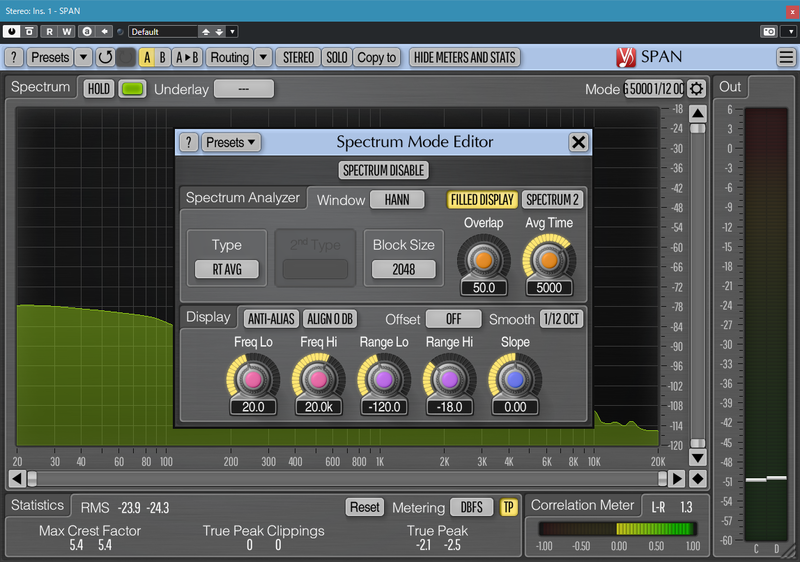Toggle ALIGN 0 DB option
The width and height of the screenshot is (800, 562).
(330, 319)
